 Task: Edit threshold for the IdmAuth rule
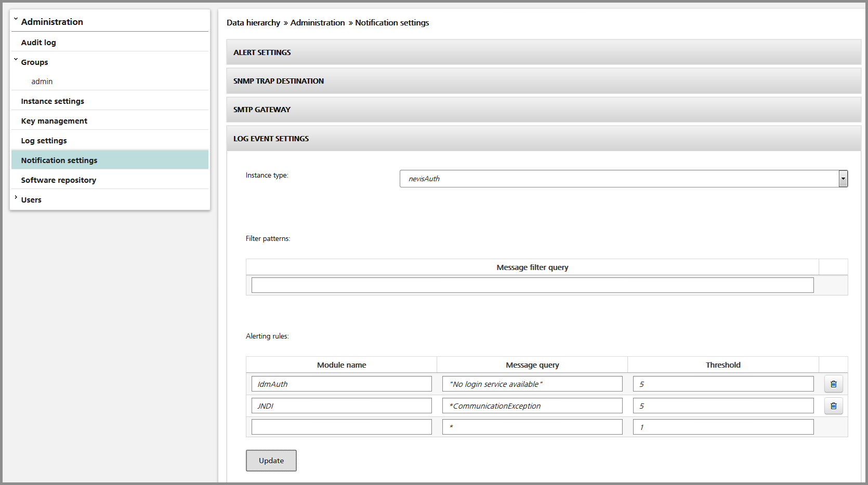click(x=724, y=384)
